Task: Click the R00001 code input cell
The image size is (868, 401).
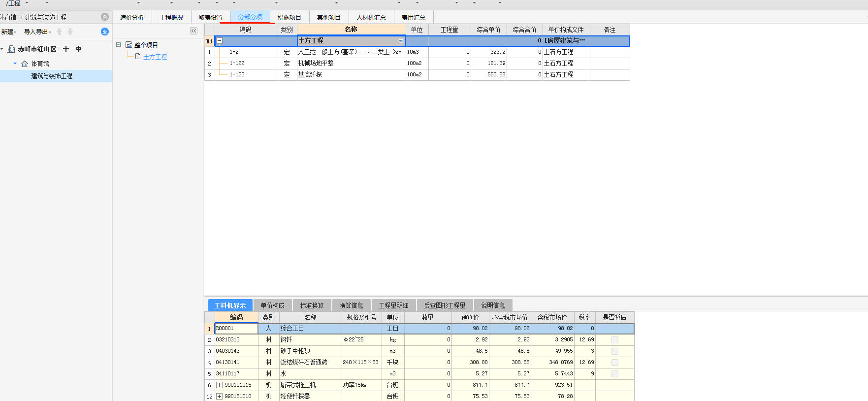Action: [x=236, y=329]
